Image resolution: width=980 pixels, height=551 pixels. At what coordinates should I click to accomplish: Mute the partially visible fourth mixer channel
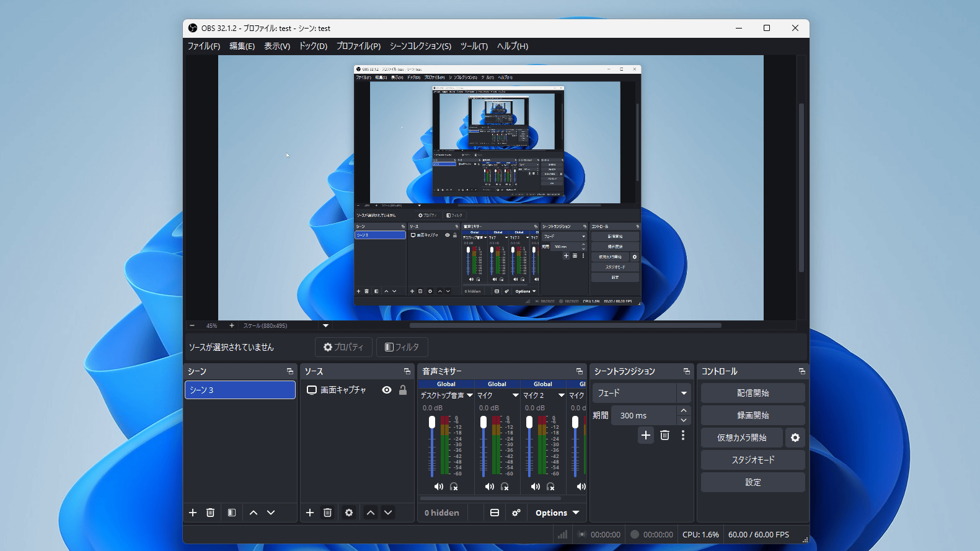coord(581,487)
